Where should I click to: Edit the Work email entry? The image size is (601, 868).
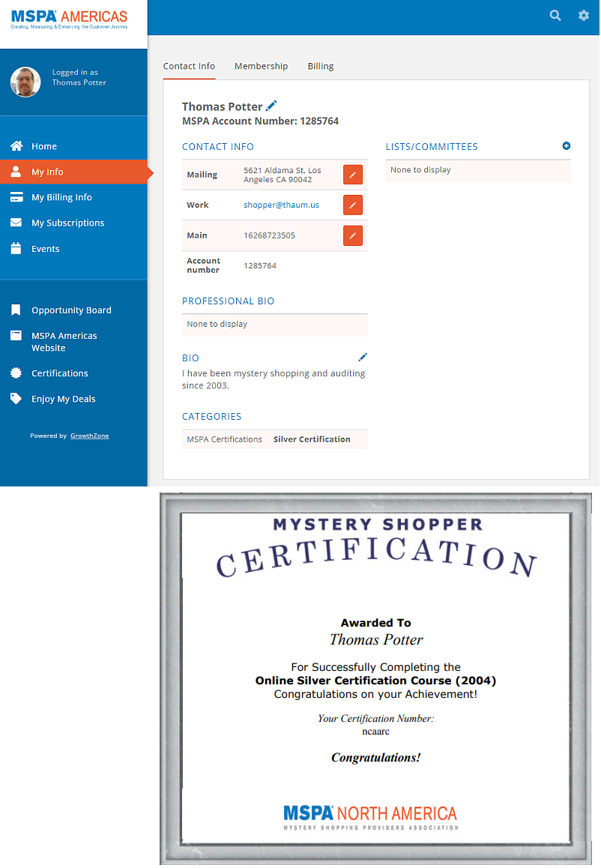(x=352, y=205)
